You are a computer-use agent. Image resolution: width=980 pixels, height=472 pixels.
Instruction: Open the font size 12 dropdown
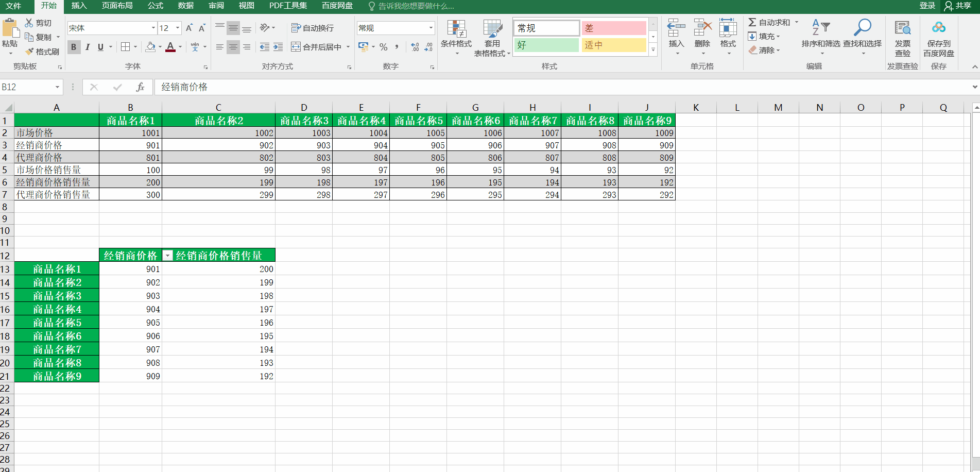click(178, 28)
